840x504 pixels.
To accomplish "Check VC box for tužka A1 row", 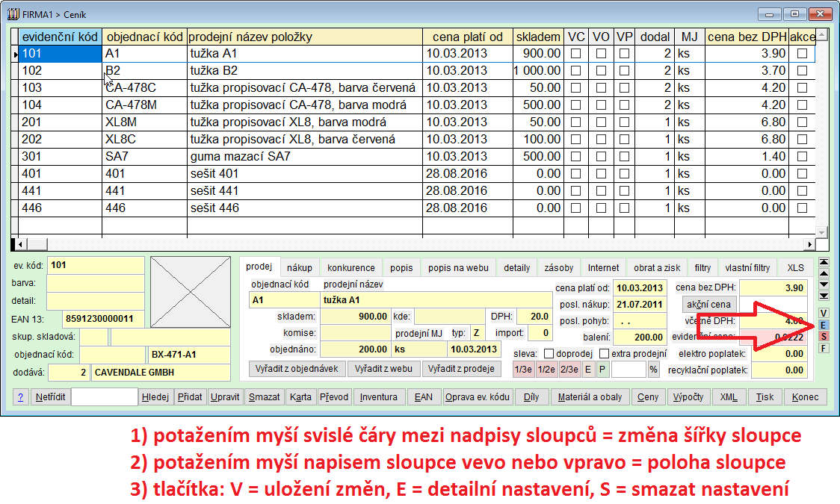I will coord(575,54).
